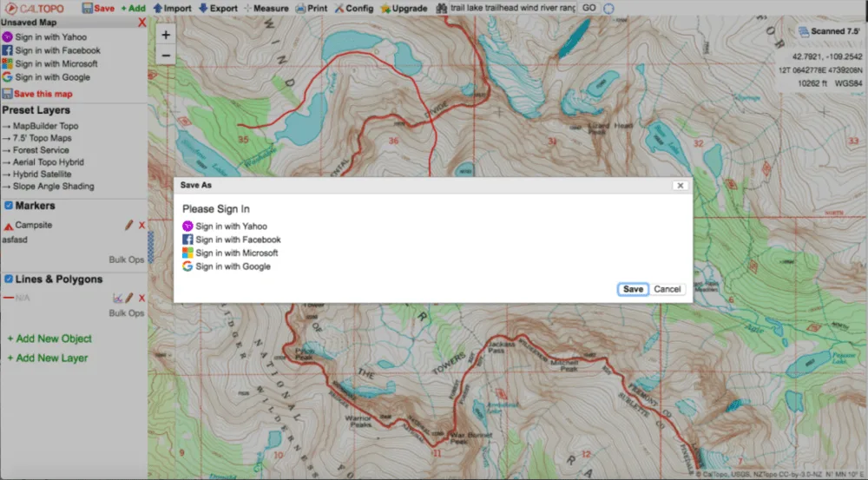Select the Slope Angle Shading preset layer

53,187
